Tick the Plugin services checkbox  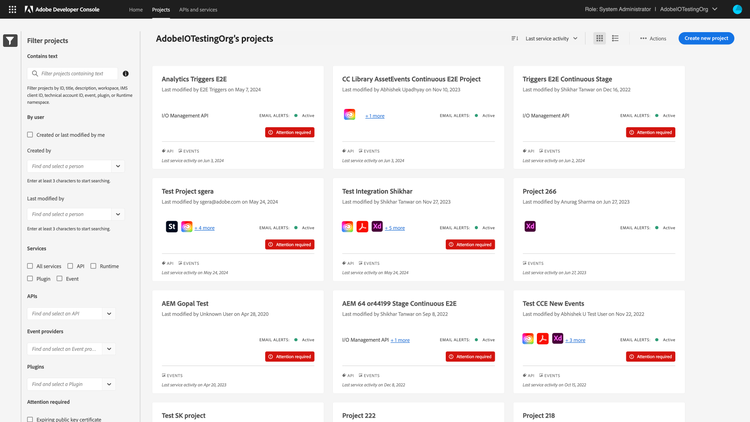point(30,279)
